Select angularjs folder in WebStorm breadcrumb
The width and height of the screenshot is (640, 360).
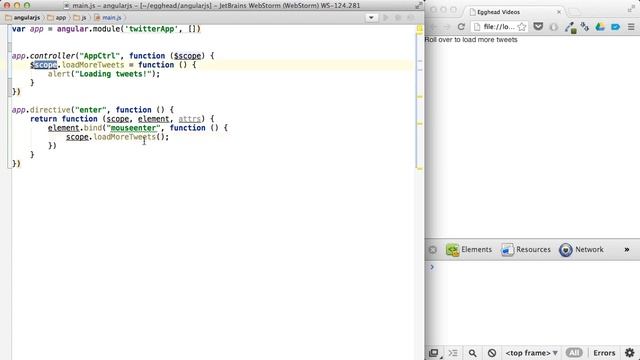(23, 18)
